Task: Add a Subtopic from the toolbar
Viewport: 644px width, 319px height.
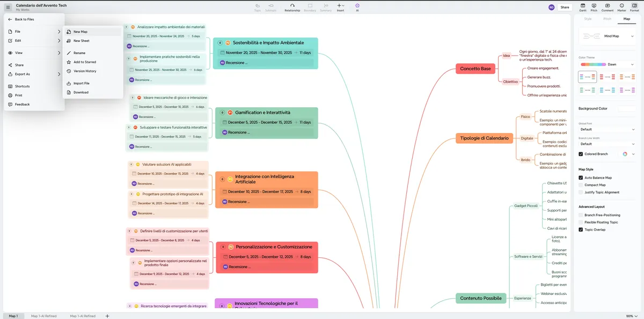Action: (271, 7)
